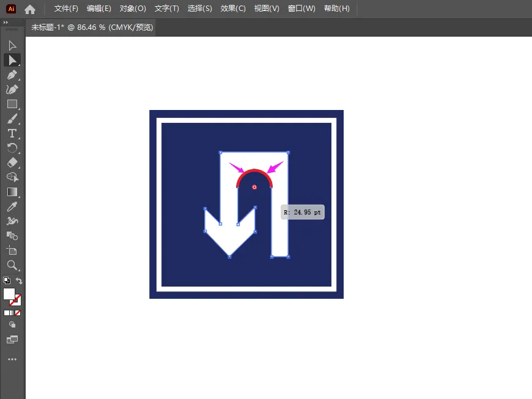
Task: Open the 效果(C) menu
Action: pos(233,9)
